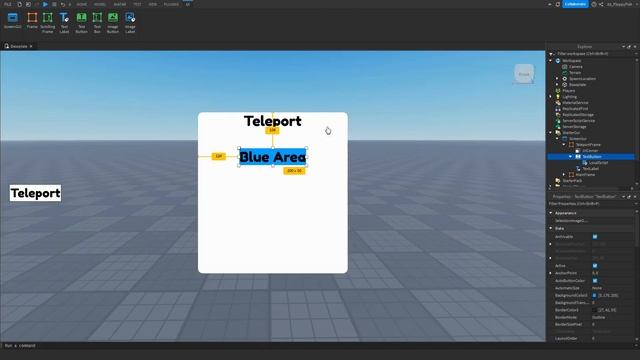Toggle the AutoButtonColor checkbox
Viewport: 640px width, 360px height.
595,281
